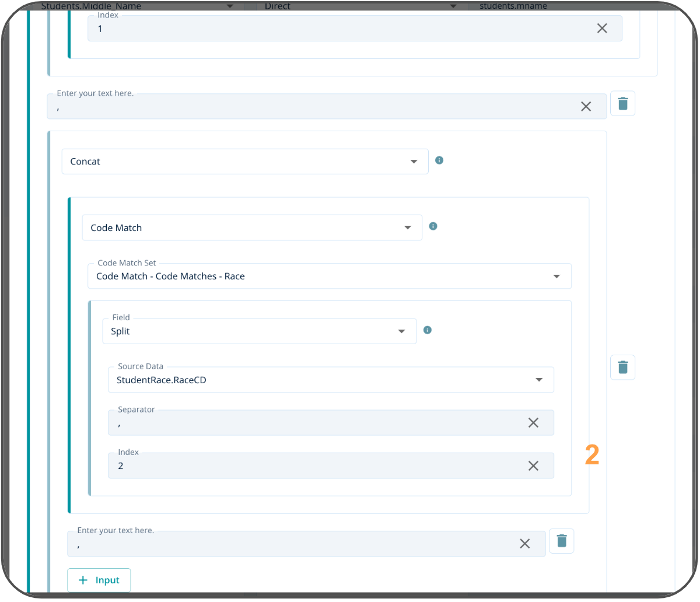Open the Field dropdown showing Split

(x=259, y=331)
